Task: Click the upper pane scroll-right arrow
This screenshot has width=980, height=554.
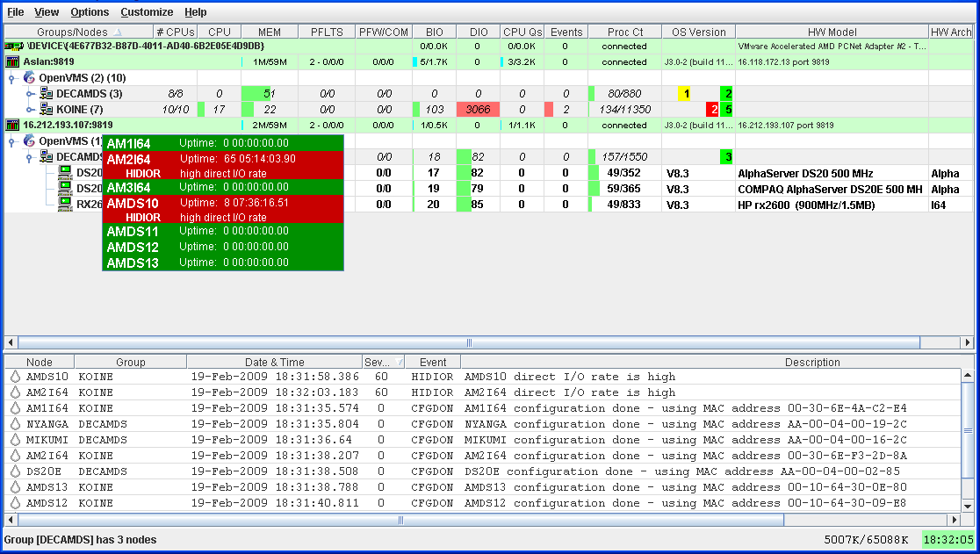Action: pyautogui.click(x=967, y=342)
